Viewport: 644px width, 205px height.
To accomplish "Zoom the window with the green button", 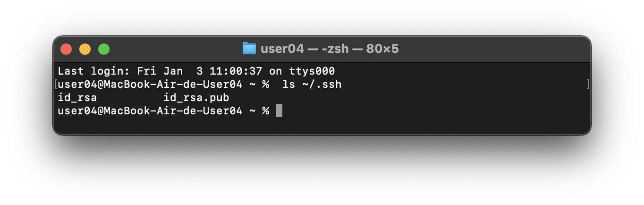I will coord(104,49).
